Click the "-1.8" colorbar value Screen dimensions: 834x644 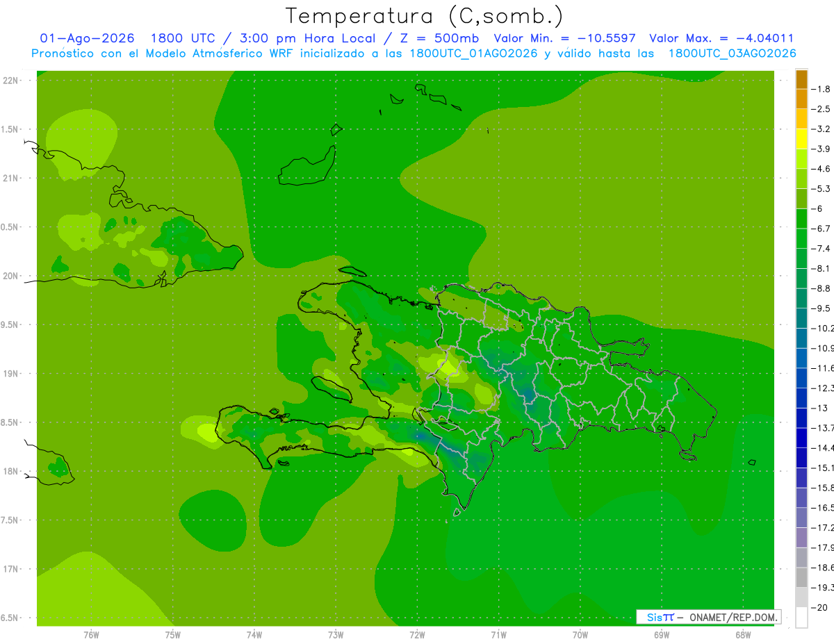821,89
